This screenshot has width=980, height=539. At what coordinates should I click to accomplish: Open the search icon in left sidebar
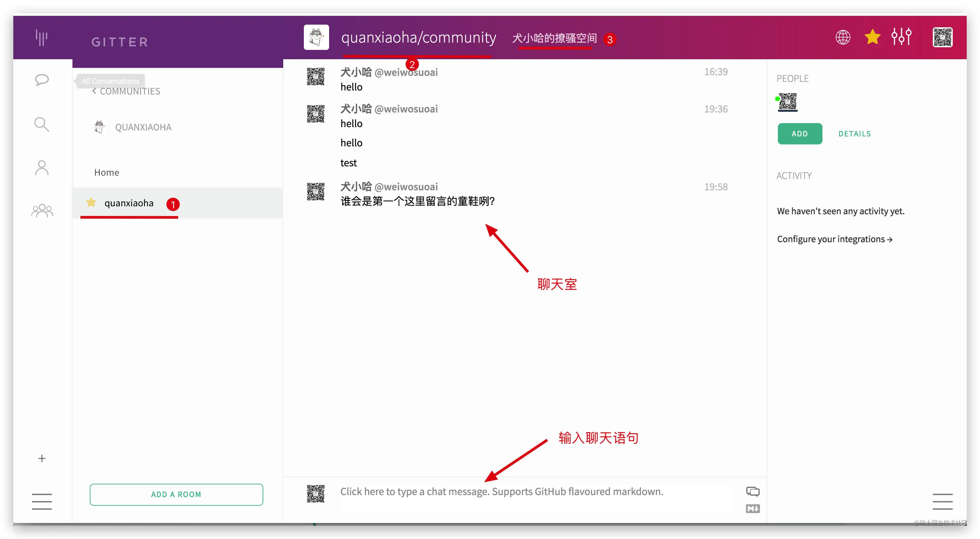pos(42,124)
